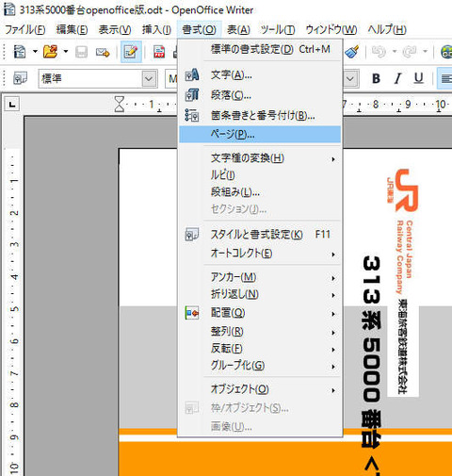Expand the アンカー(M) submenu
Screen dimensions: 452x476
(260, 277)
